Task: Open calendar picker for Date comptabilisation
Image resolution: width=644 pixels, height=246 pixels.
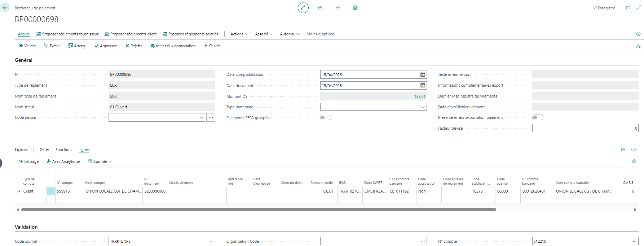Action: (x=422, y=75)
